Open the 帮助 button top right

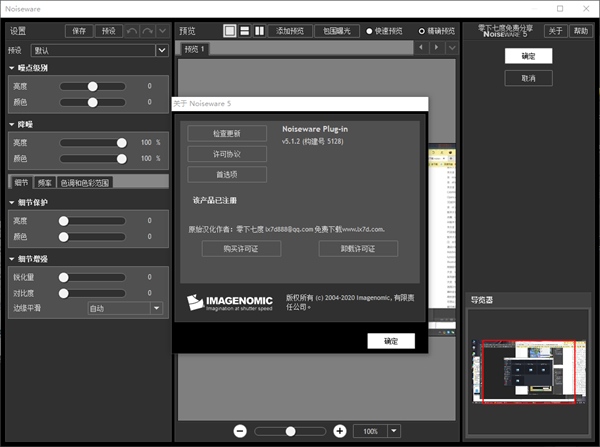580,31
